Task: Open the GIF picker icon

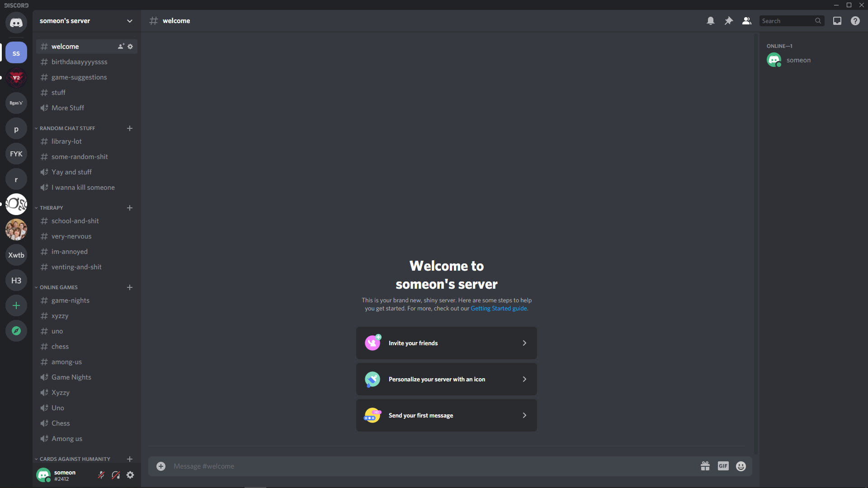Action: 723,466
